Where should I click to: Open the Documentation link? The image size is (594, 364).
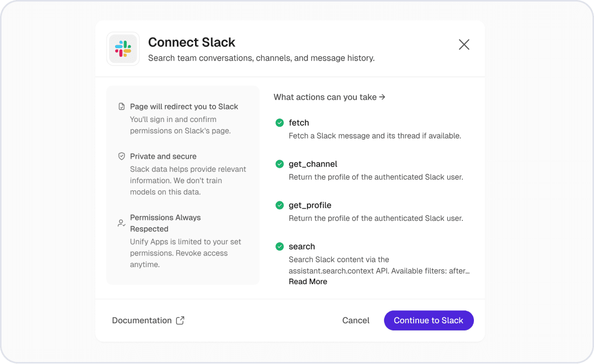142,320
